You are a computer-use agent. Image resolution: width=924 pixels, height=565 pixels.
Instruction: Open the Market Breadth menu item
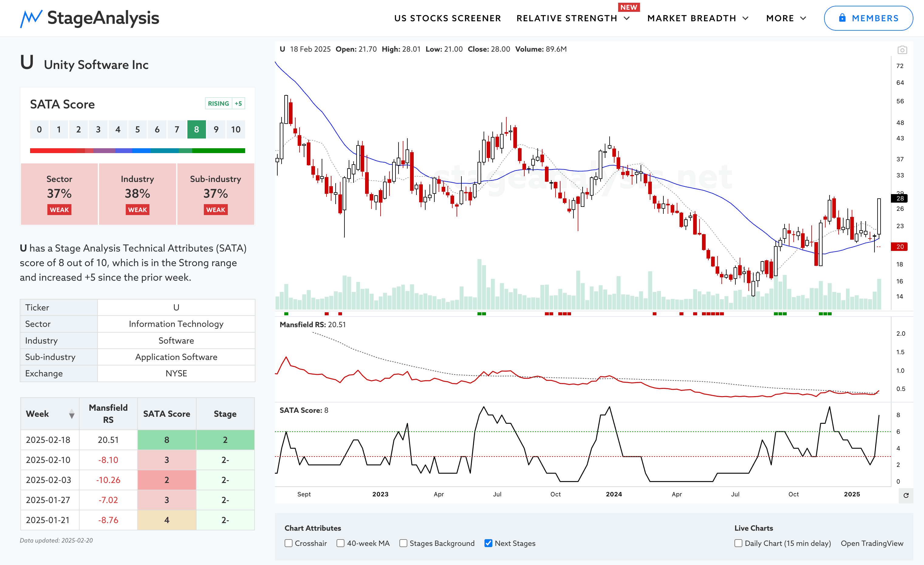click(692, 18)
